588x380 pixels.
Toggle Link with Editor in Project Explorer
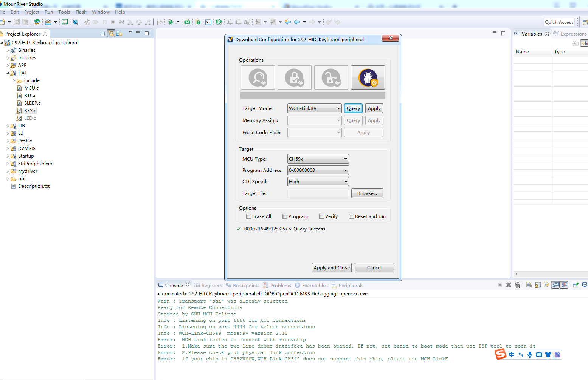click(x=111, y=33)
